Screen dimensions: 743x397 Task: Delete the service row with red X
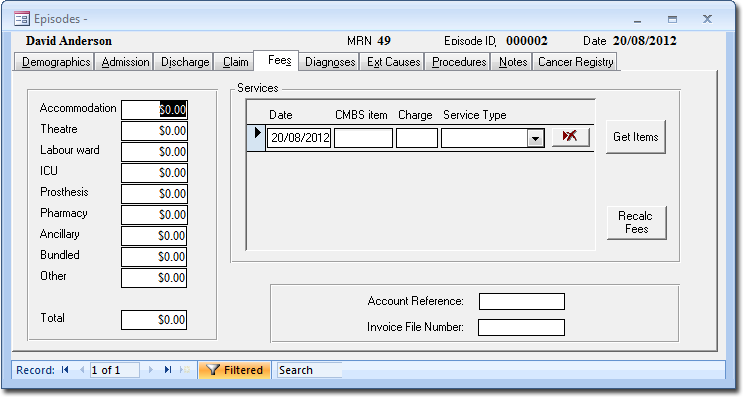571,137
